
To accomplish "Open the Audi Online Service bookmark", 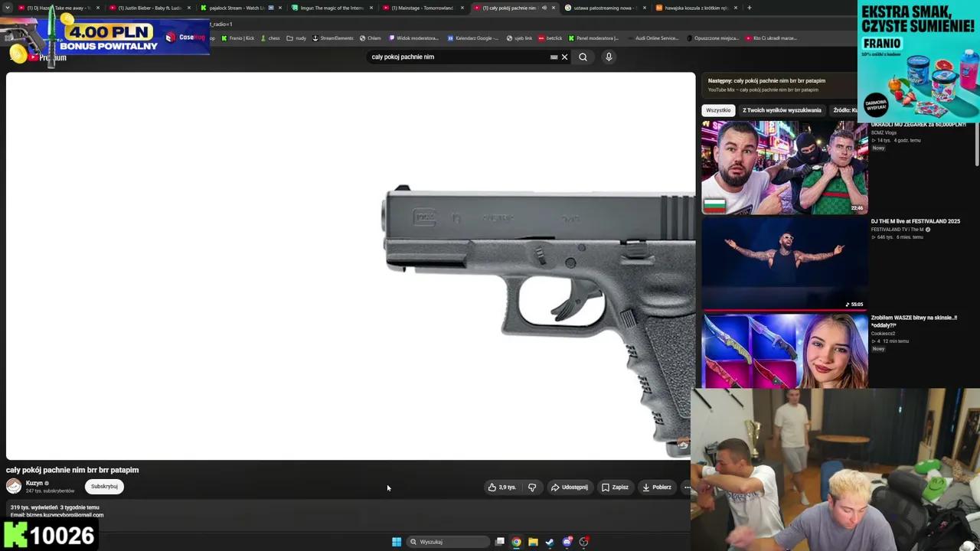I will click(652, 38).
